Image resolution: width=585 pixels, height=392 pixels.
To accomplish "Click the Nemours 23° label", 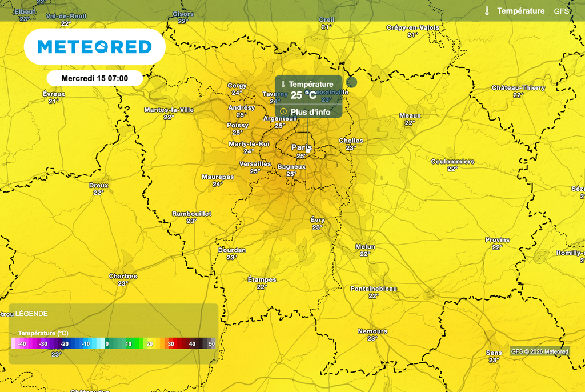I will (372, 335).
